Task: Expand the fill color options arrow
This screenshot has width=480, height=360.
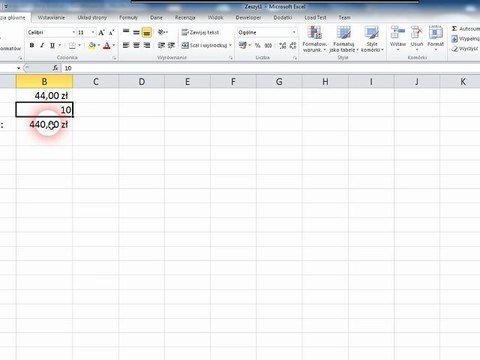Action: click(x=99, y=45)
